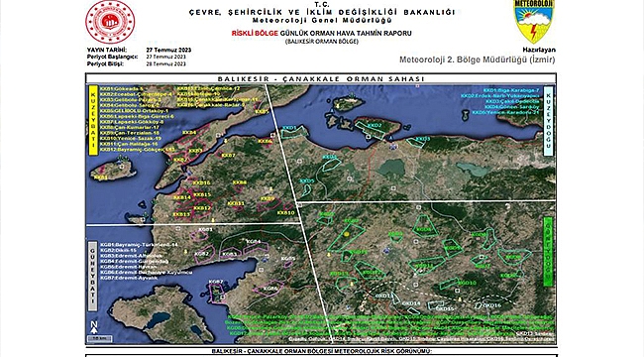Screen dimensions: 644x357
Task: Select the green GÜNEYDOĞU region label
Action: 548,252
